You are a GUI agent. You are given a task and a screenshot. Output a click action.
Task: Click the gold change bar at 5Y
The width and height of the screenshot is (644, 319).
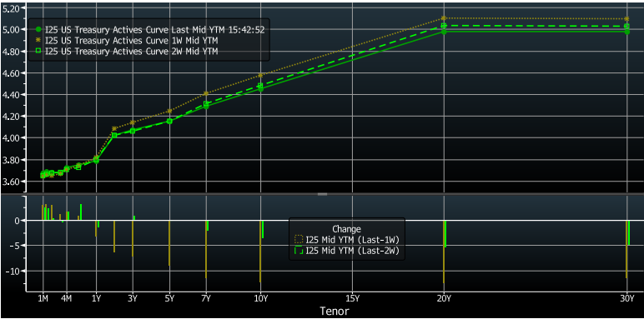point(169,243)
